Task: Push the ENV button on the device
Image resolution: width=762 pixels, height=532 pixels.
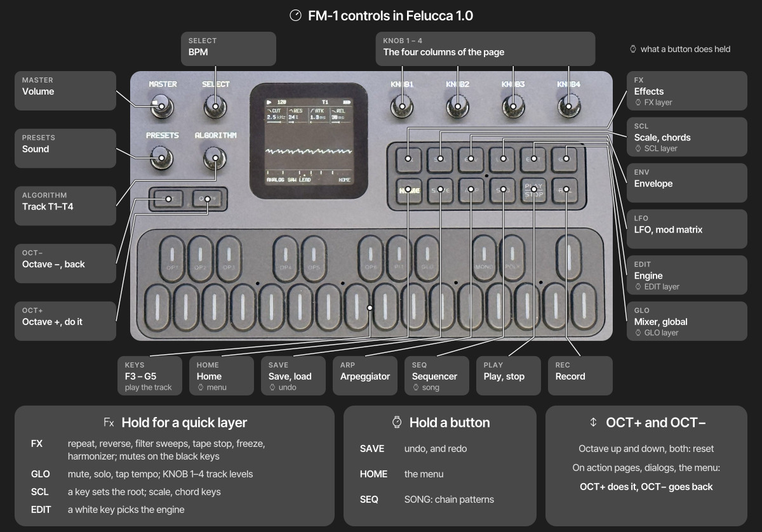Action: (471, 159)
